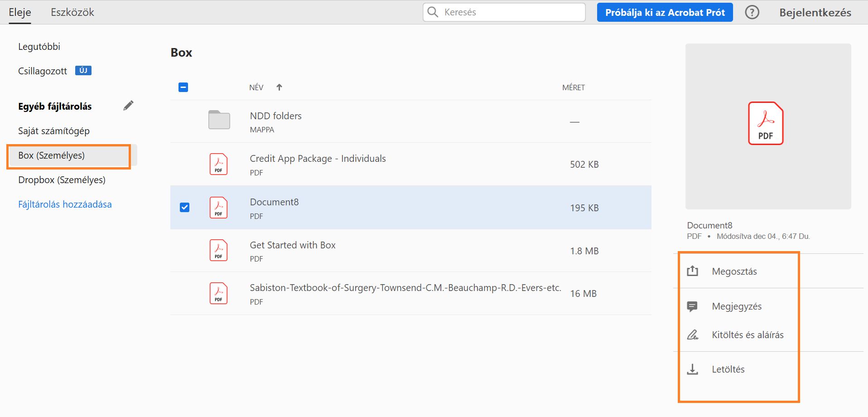Switch to the Eszközök tab
Viewport: 868px width, 417px height.
[x=72, y=12]
